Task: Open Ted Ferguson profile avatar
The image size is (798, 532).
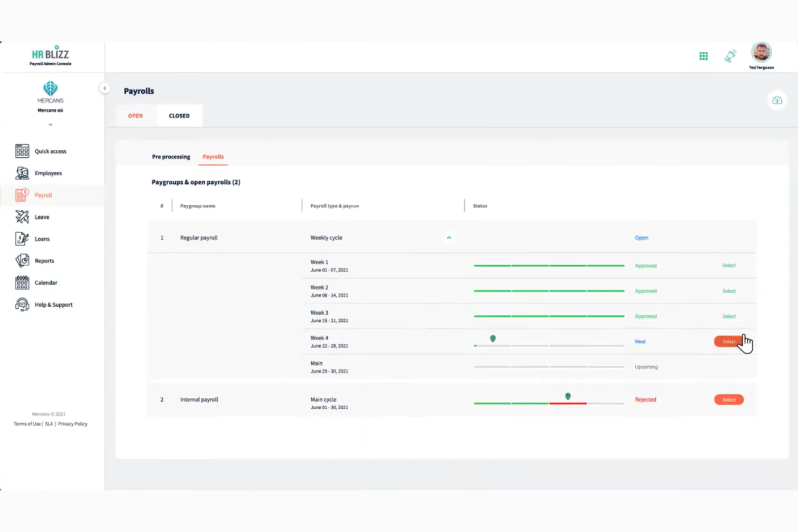Action: click(761, 53)
